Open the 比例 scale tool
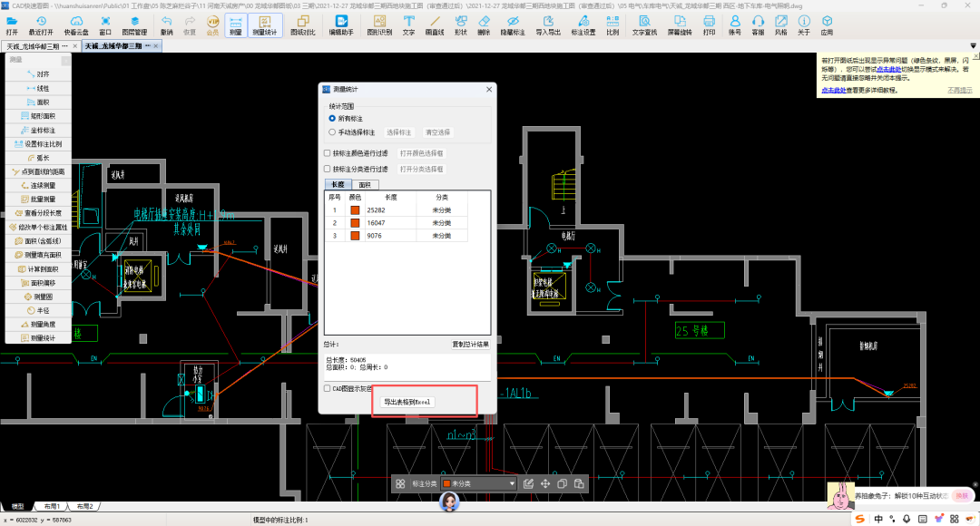Viewport: 980px width, 526px height. pos(612,25)
